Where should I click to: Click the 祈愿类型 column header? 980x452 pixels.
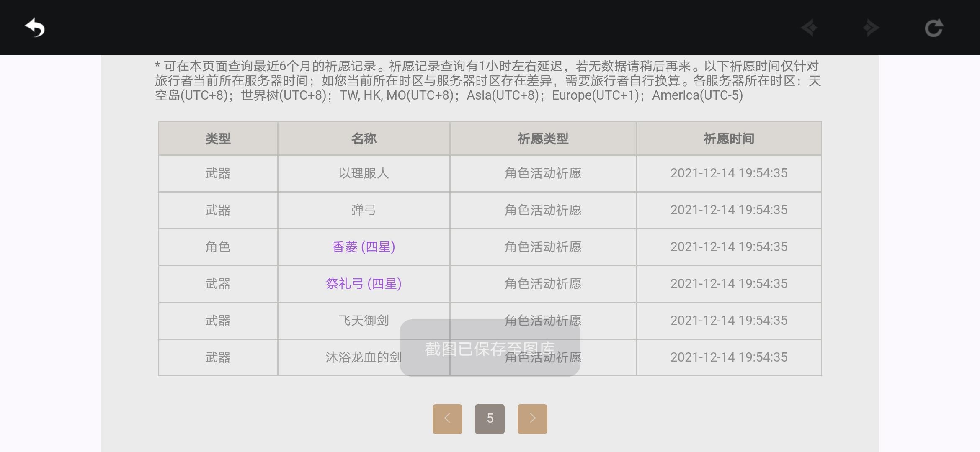(543, 139)
